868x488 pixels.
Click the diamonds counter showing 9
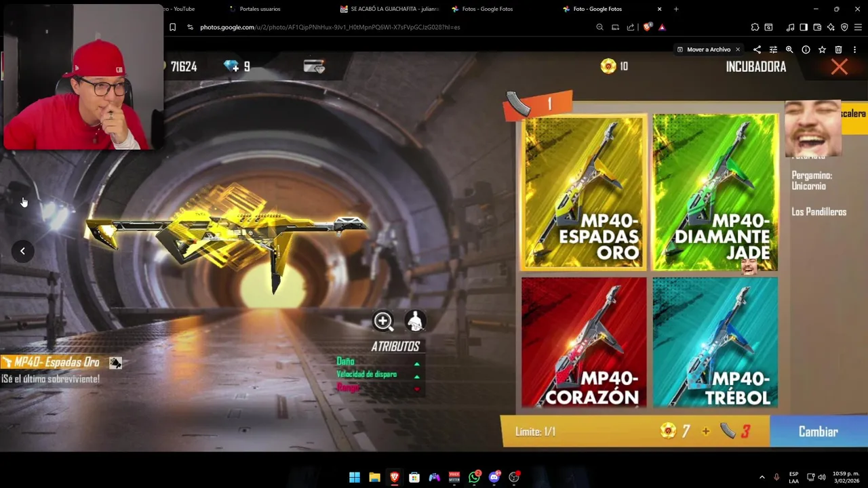click(237, 66)
